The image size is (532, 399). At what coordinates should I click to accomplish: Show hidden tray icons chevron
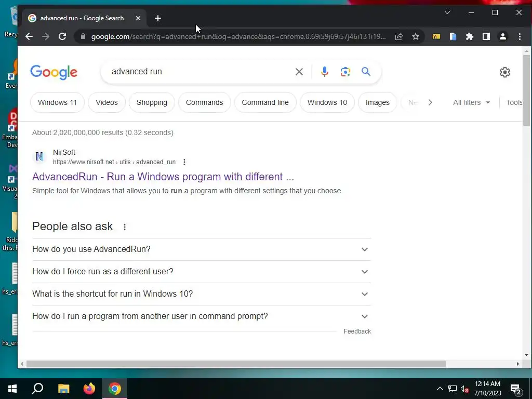tap(440, 389)
